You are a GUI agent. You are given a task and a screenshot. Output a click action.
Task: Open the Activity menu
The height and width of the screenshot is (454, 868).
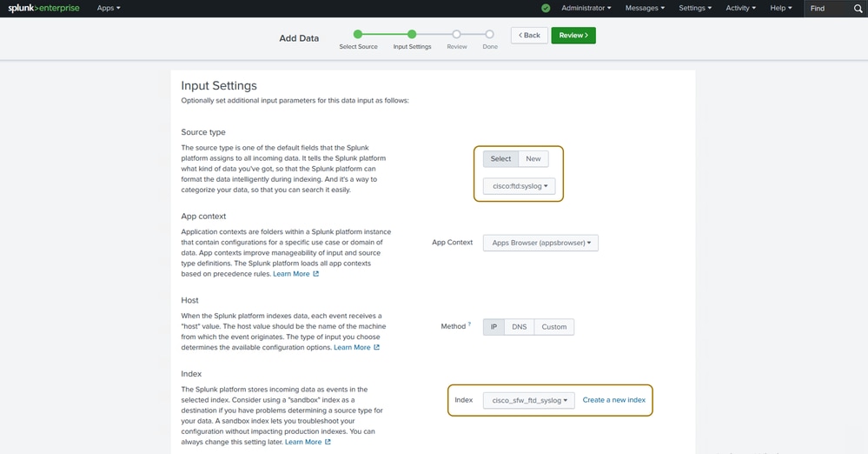(x=740, y=9)
